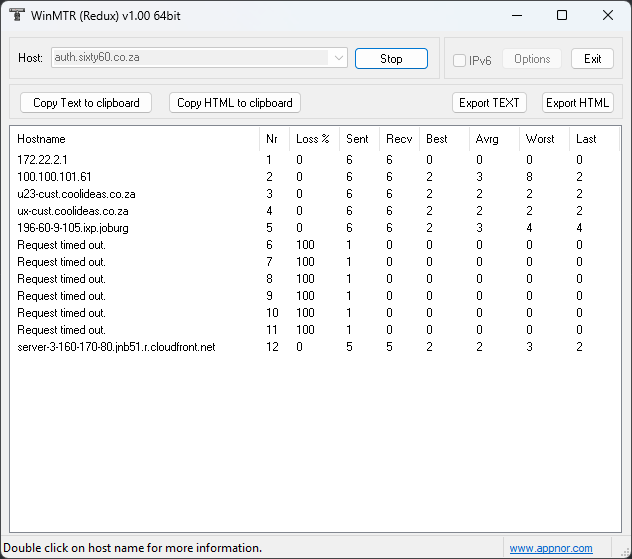Screen dimensions: 632x559
Task: Export results as HTML
Action: 577,103
